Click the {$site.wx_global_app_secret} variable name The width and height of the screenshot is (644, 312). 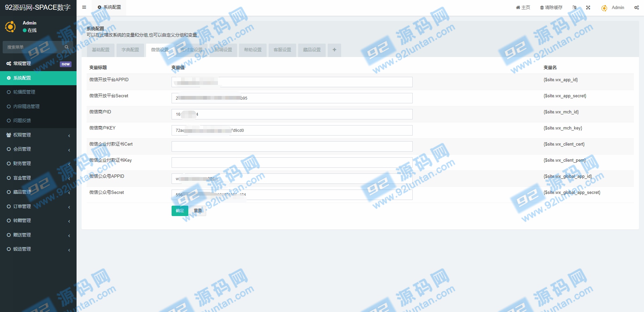[x=572, y=193]
